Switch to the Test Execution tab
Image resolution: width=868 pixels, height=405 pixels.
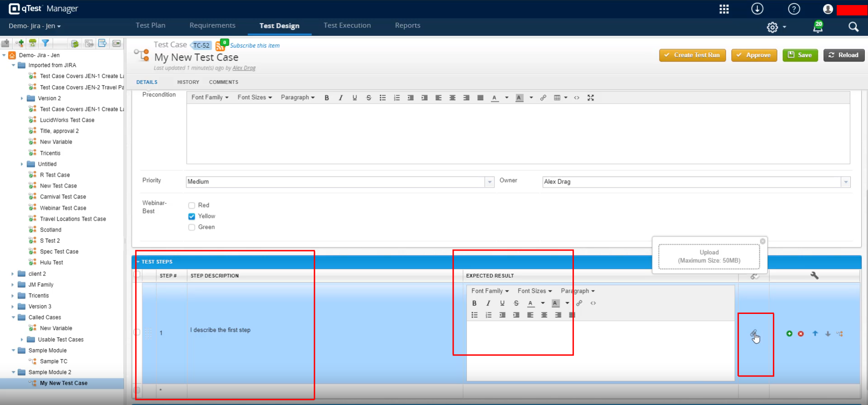coord(347,25)
